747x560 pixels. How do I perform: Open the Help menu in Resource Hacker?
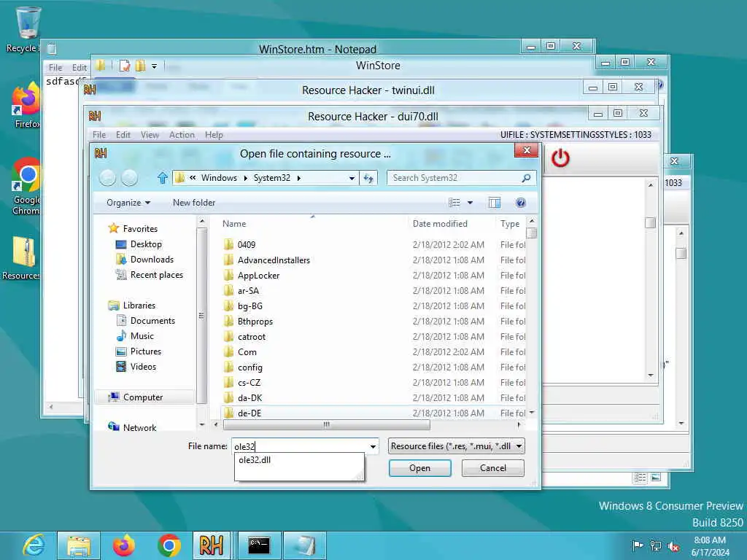click(x=214, y=135)
